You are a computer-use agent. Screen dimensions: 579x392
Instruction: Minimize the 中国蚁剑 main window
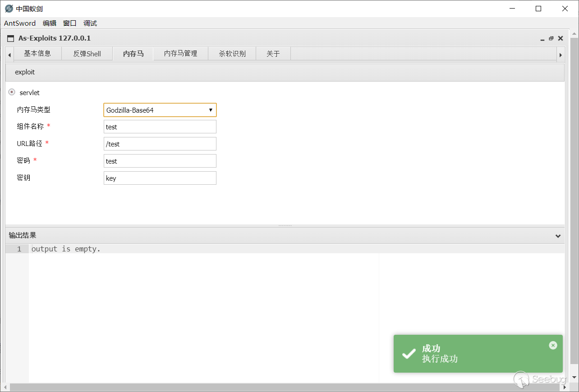click(512, 9)
